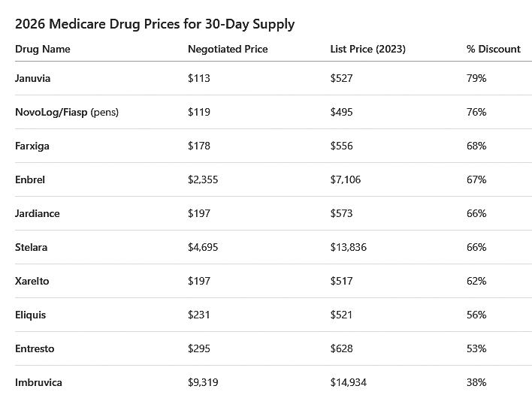Select the Entresto drug name
532x404 pixels.
(x=35, y=348)
